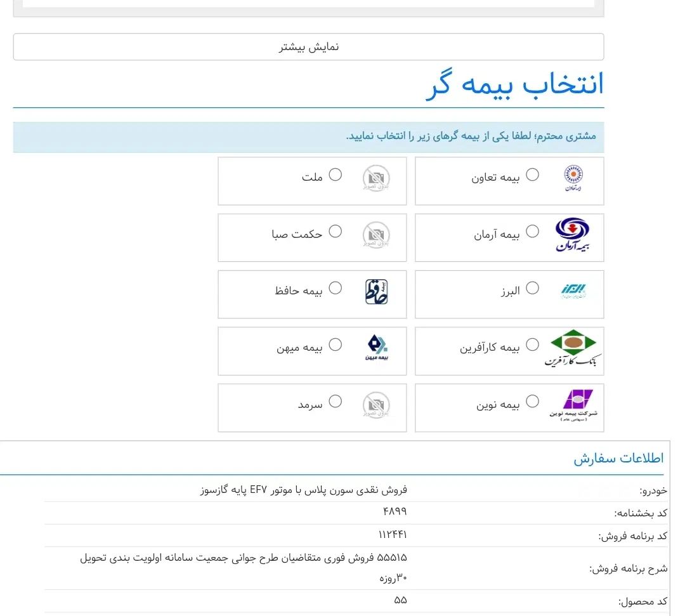Click the بیمه میهن logo
Screen dimensions: 685x616
(x=377, y=348)
